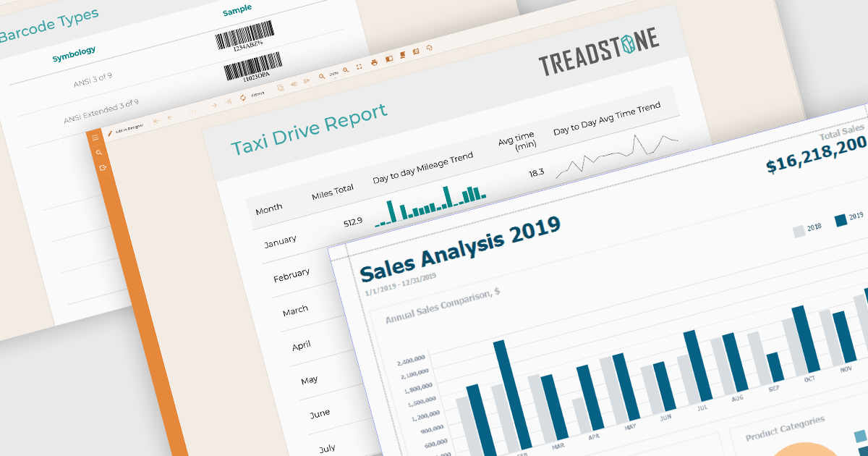Select the February row
868x456 pixels.
tap(291, 276)
